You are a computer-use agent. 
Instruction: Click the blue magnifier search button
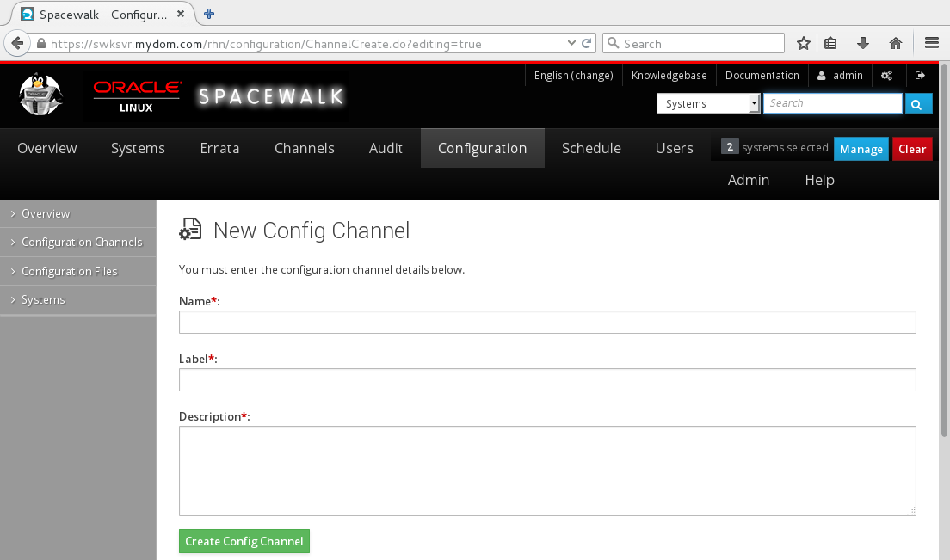(918, 104)
